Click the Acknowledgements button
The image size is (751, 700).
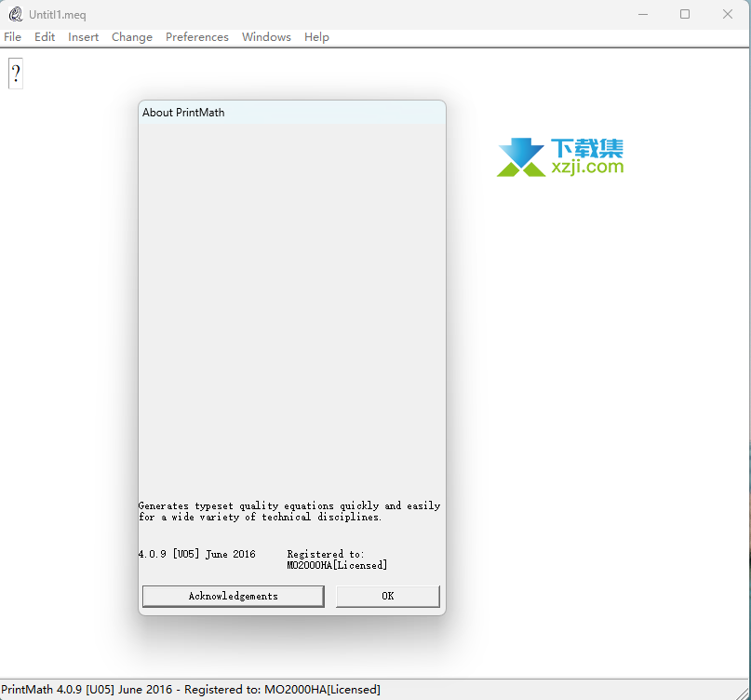click(x=234, y=596)
